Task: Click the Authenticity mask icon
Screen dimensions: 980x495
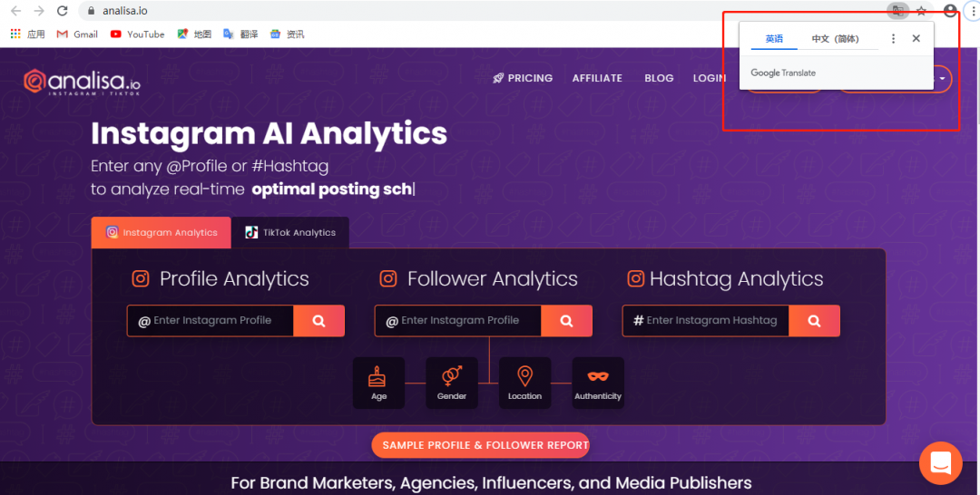Action: pyautogui.click(x=598, y=382)
